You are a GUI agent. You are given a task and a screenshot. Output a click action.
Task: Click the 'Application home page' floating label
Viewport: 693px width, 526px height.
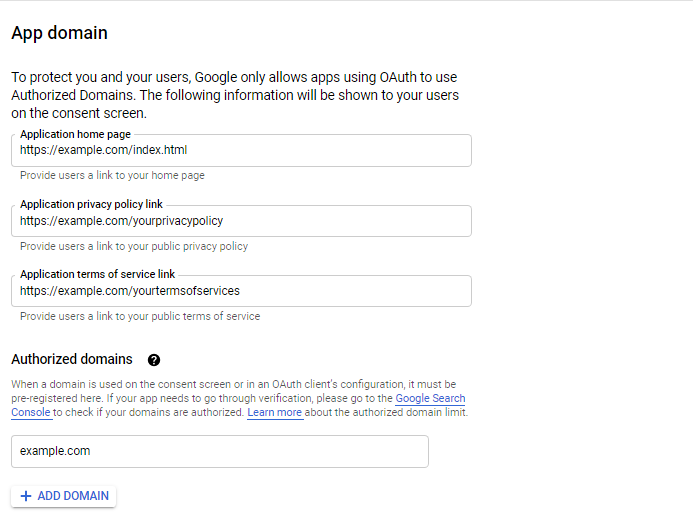point(75,134)
